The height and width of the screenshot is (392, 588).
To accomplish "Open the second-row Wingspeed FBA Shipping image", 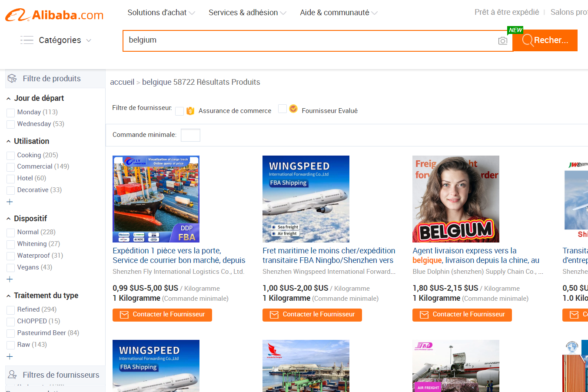I will click(x=156, y=366).
